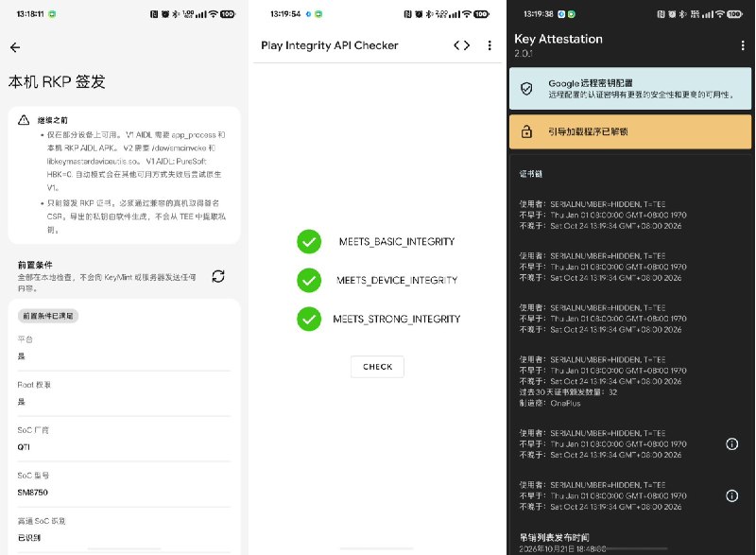Tap the MEETS_STRONG_INTEGRITY label
Image resolution: width=756 pixels, height=555 pixels.
pos(397,319)
